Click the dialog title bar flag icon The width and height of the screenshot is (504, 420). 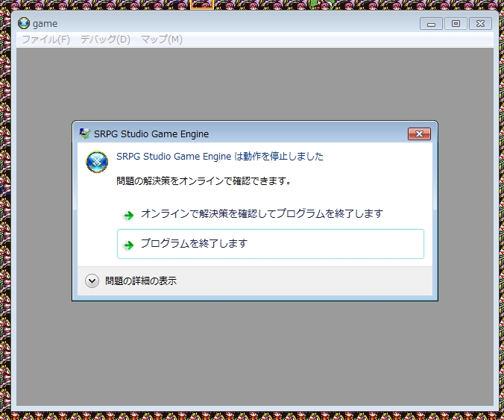[x=84, y=134]
